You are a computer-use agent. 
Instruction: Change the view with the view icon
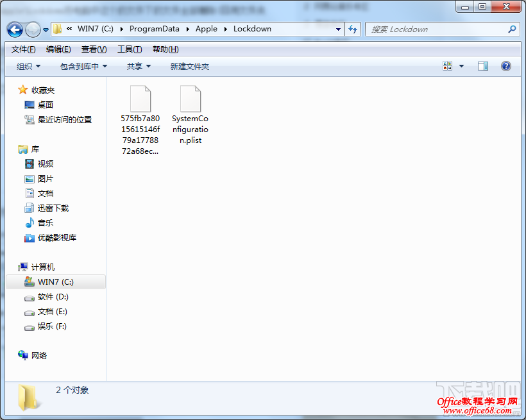pos(448,66)
